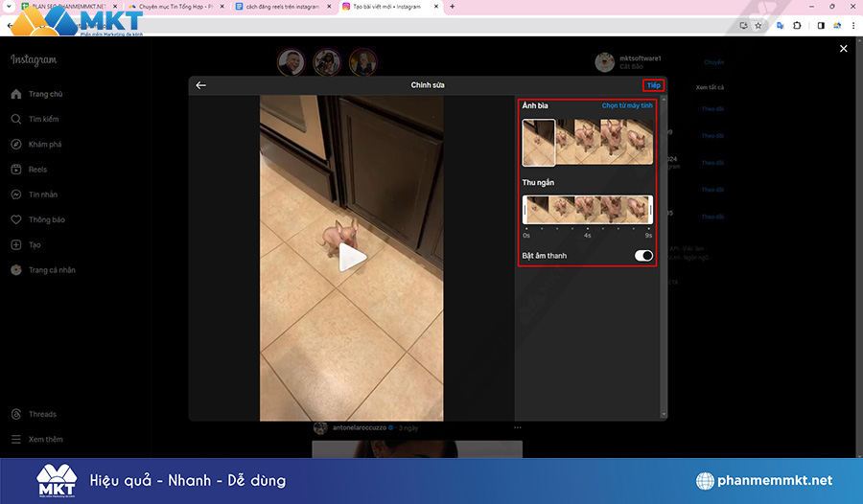863x504 pixels.
Task: Click the Chỉnh sửa dialog title
Action: (x=428, y=85)
